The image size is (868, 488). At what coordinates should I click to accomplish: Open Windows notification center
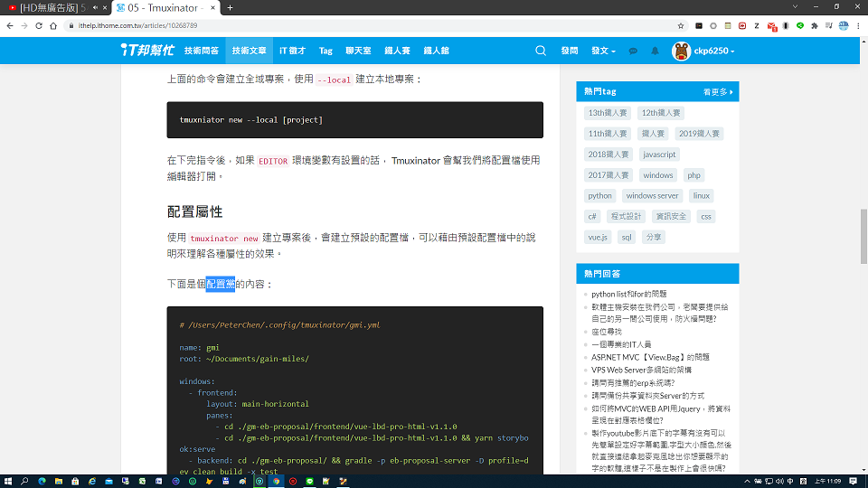[853, 482]
